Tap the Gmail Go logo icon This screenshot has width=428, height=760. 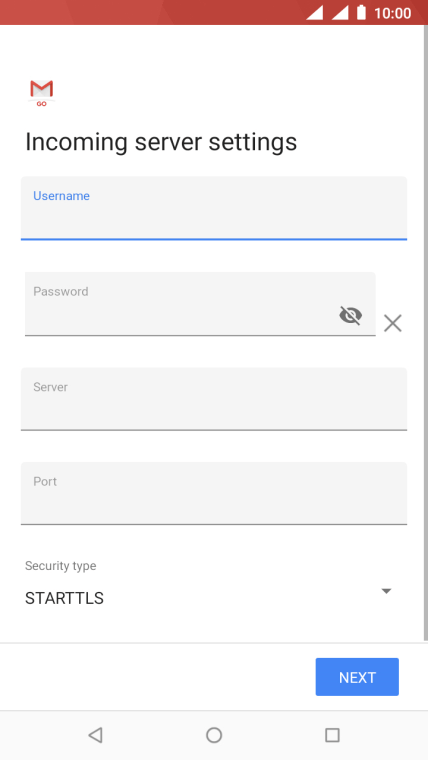click(42, 93)
